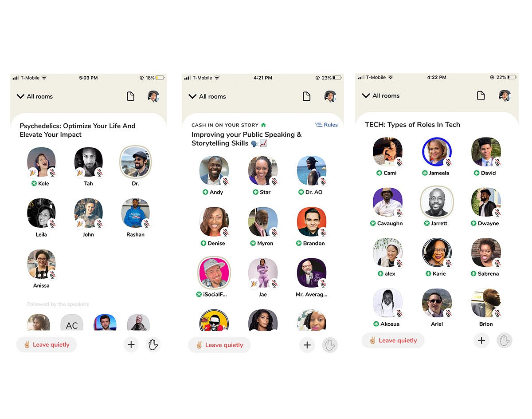This screenshot has height=419, width=532.
Task: Open Rules in public speaking room
Action: 326,125
